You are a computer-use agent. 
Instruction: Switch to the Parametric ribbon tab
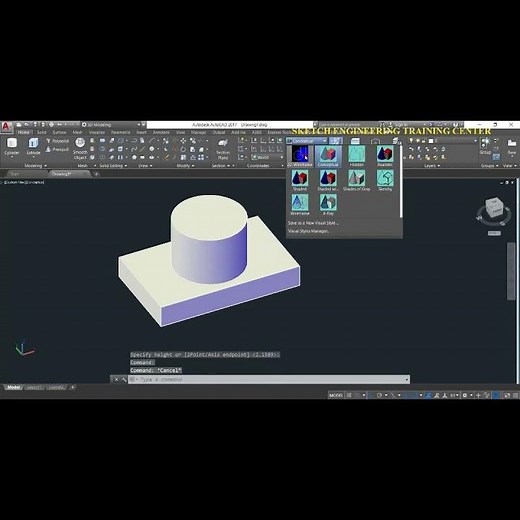(x=120, y=132)
